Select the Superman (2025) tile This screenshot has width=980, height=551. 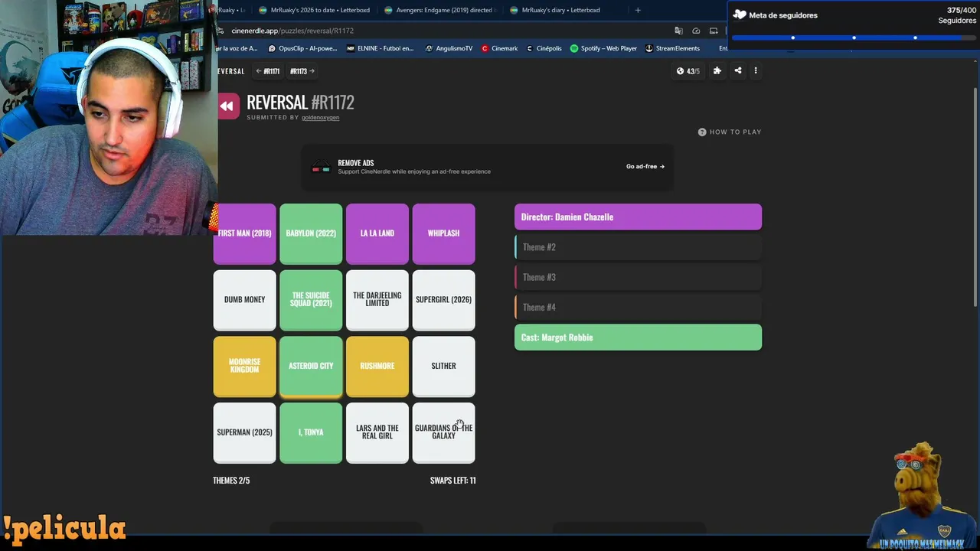click(244, 433)
